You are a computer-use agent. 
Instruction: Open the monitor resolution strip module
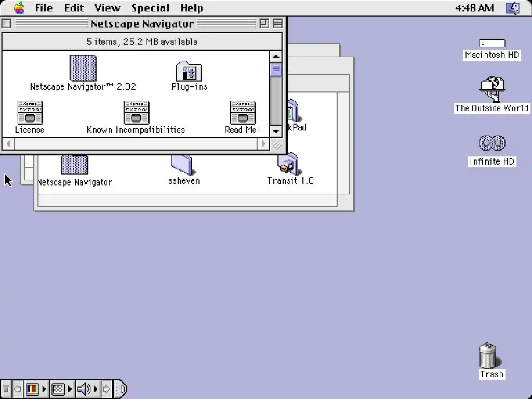[x=62, y=389]
